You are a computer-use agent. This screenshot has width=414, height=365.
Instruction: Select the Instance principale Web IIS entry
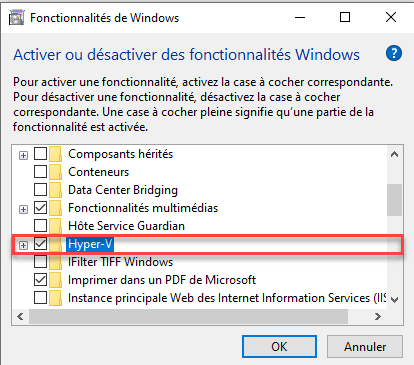227,298
